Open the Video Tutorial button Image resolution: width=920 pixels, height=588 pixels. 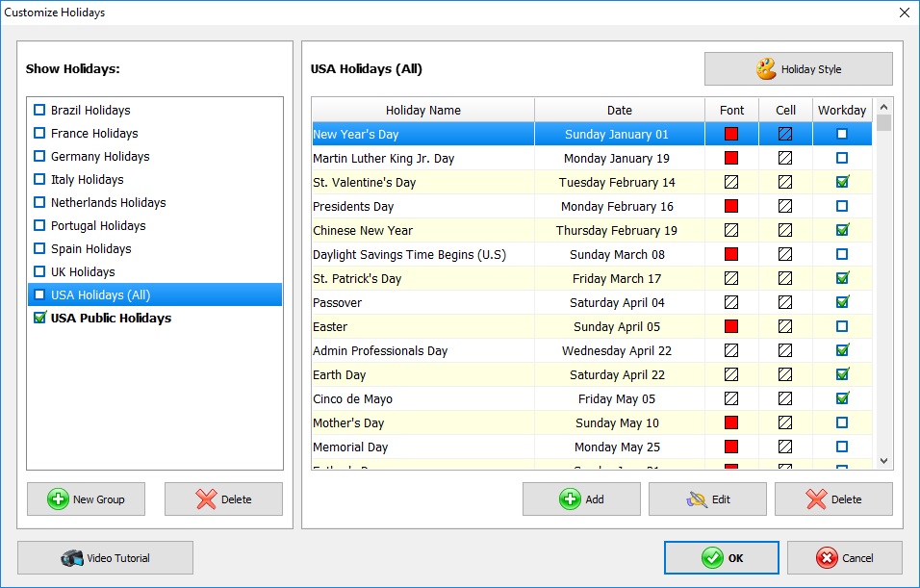click(105, 558)
